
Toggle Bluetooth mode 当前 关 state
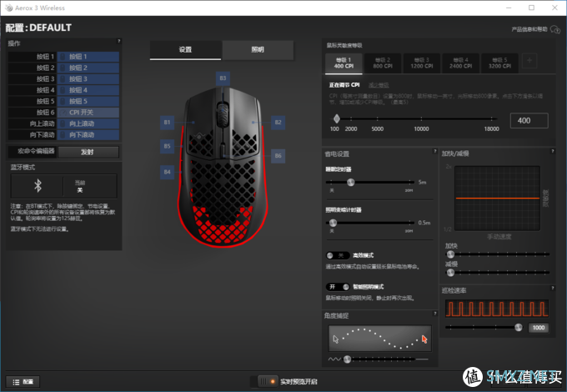pyautogui.click(x=80, y=186)
